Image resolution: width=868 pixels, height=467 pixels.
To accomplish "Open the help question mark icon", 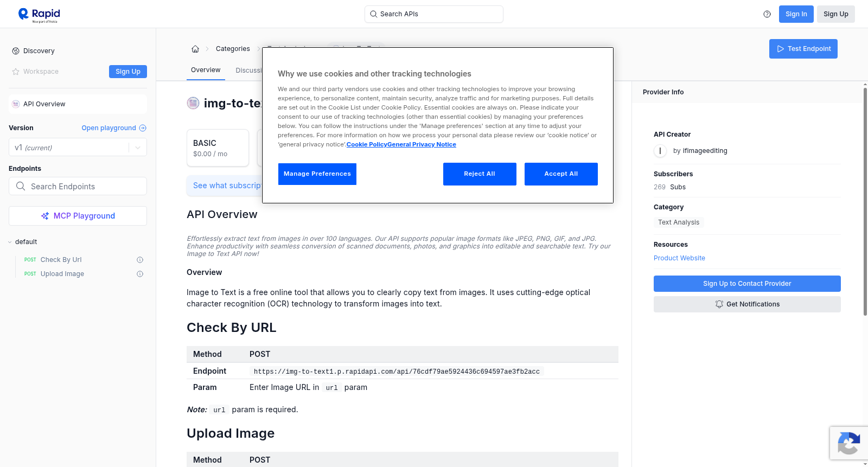I will pyautogui.click(x=767, y=14).
